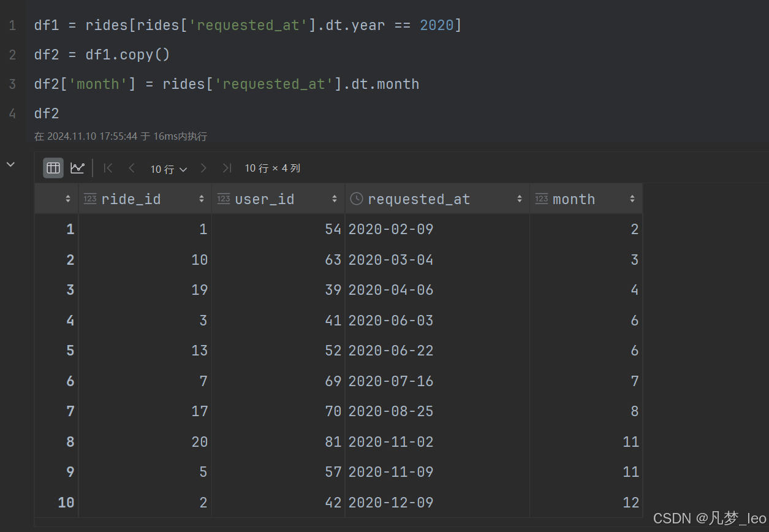The width and height of the screenshot is (769, 532).
Task: Click the requested_at clock type icon
Action: pyautogui.click(x=357, y=199)
